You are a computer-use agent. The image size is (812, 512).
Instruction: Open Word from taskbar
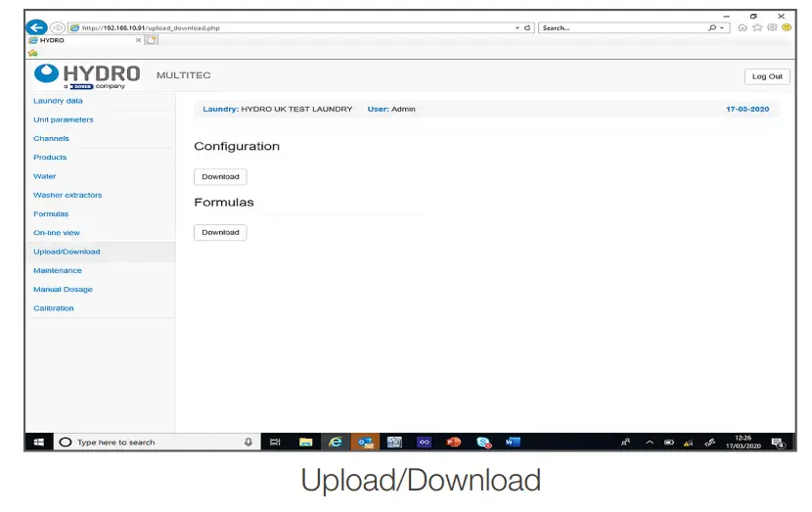coord(513,442)
